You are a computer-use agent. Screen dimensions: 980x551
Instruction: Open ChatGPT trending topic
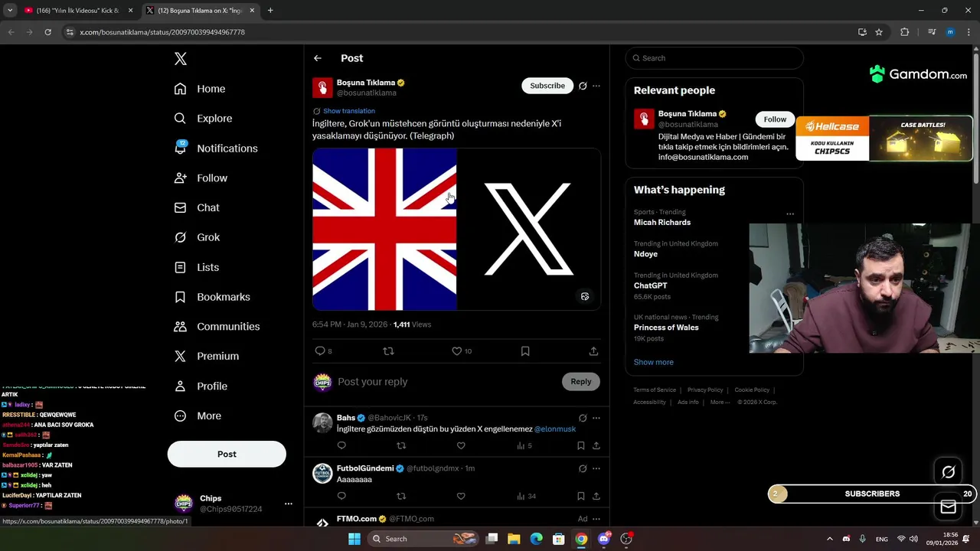tap(650, 285)
